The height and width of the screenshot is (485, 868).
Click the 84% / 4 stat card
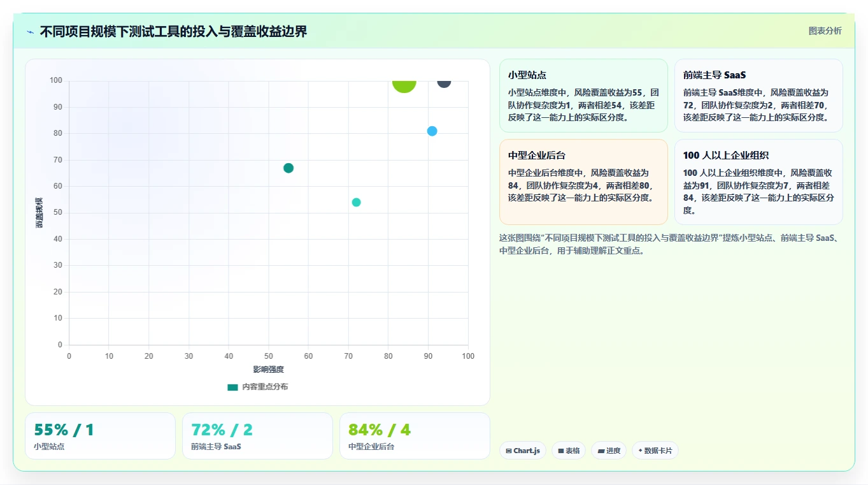[415, 436]
